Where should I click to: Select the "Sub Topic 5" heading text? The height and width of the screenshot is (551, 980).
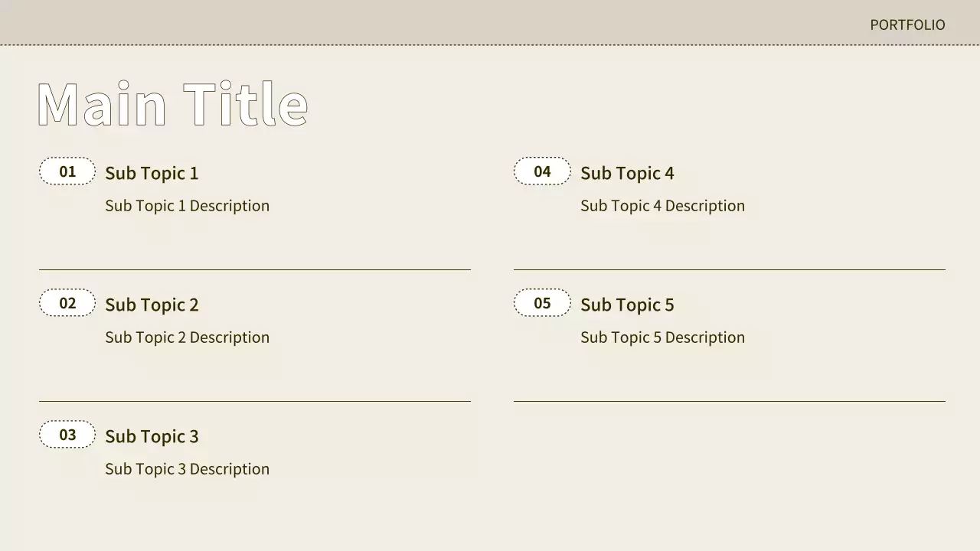[627, 305]
